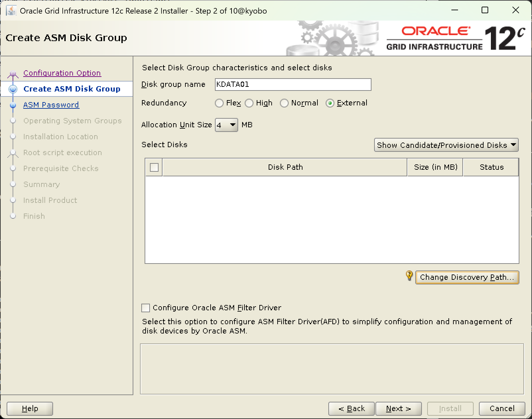Click into the Disk group name field
532x419 pixels.
293,85
